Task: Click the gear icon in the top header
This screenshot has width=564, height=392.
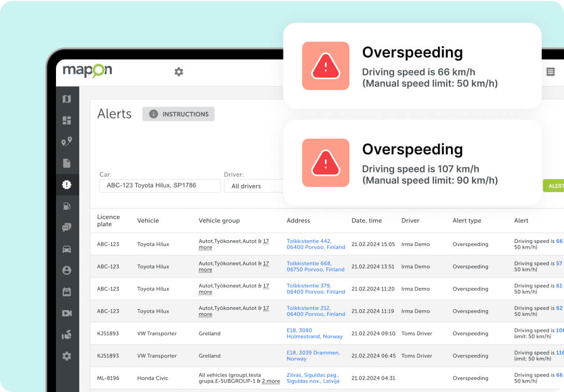Action: (x=179, y=71)
